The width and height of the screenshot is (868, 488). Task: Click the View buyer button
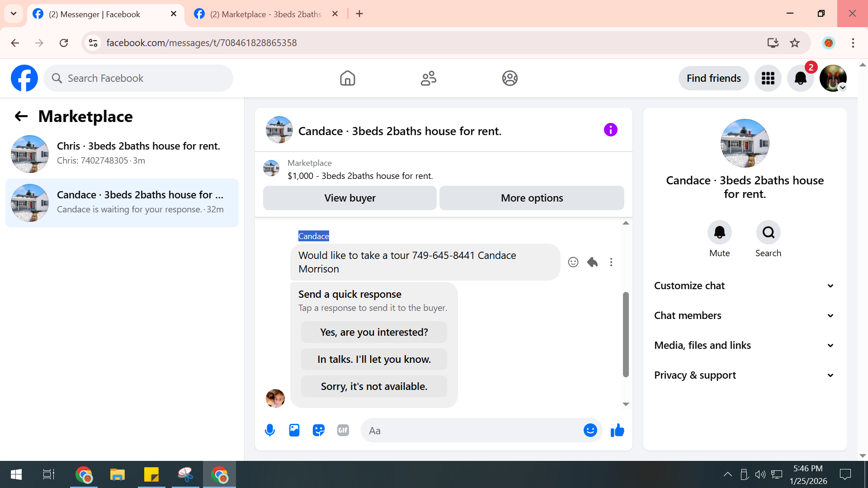tap(350, 198)
